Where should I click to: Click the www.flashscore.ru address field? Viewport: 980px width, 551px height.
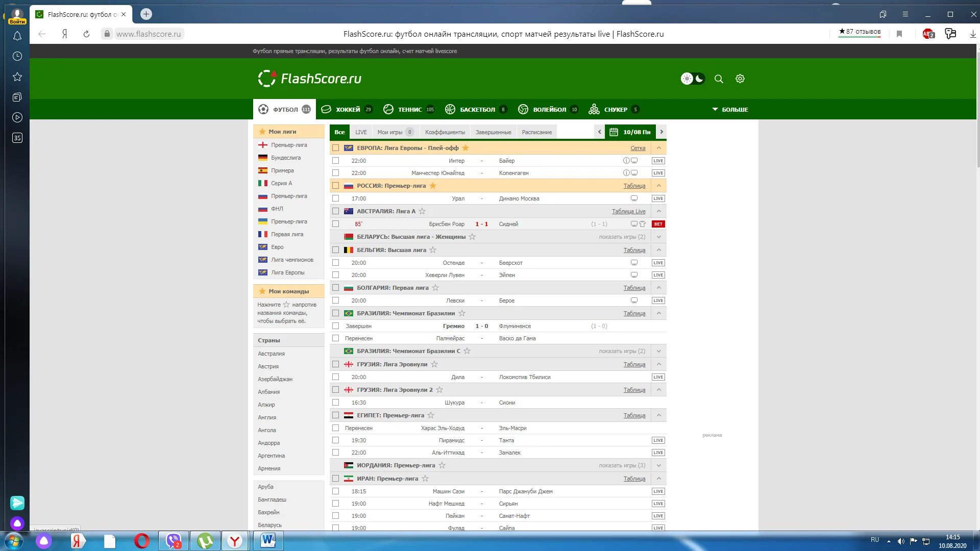tap(149, 34)
